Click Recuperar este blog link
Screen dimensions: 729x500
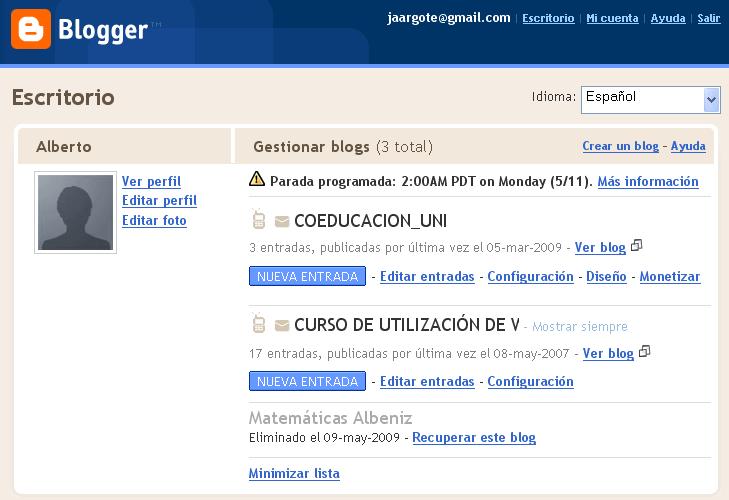pyautogui.click(x=474, y=438)
